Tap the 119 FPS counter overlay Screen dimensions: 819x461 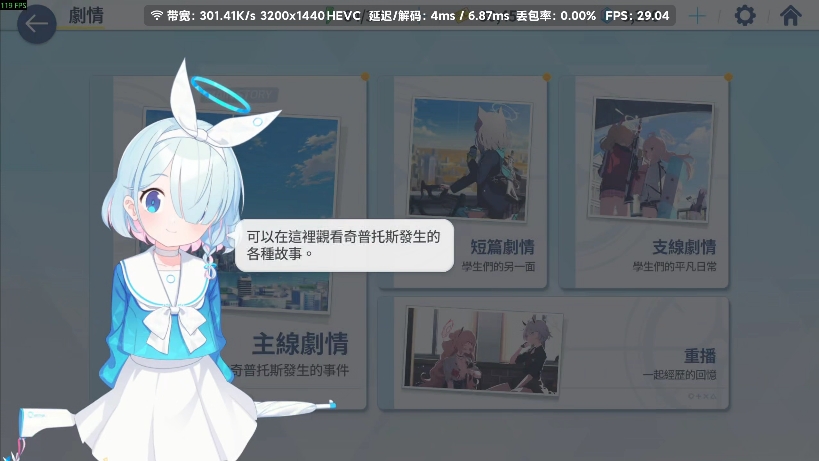(14, 5)
